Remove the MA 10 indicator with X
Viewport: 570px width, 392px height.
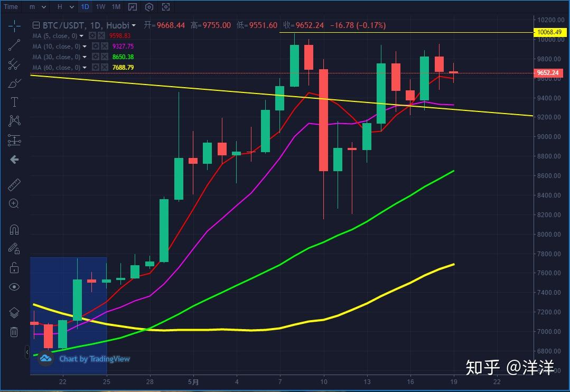[104, 46]
